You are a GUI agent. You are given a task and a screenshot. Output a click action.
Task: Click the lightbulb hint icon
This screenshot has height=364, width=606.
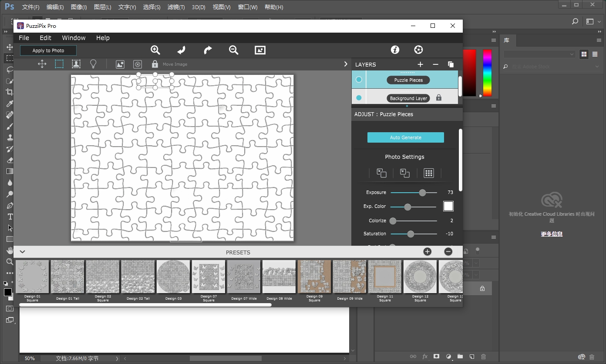(93, 64)
